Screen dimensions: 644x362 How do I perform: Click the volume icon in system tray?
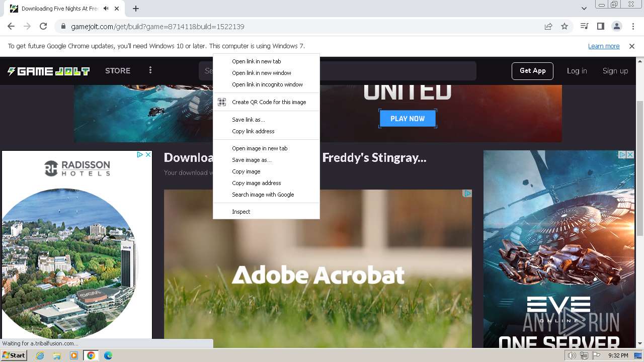[x=572, y=355]
